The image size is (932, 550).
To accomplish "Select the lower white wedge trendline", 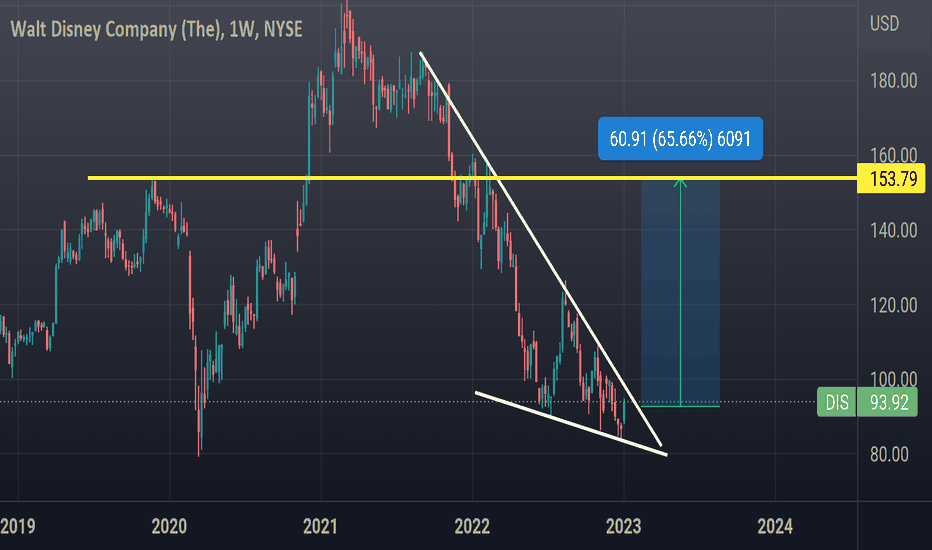I will point(571,423).
